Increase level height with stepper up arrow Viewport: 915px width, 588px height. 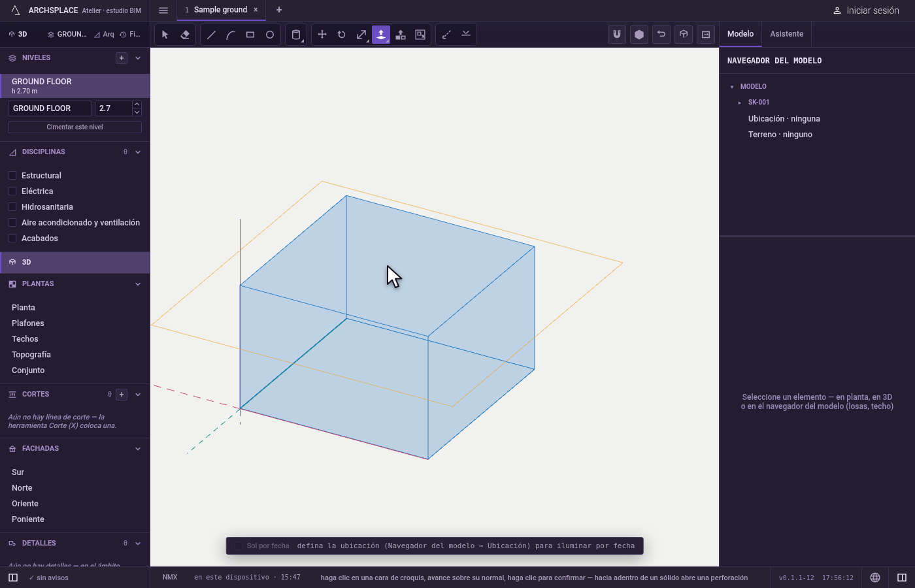click(137, 105)
